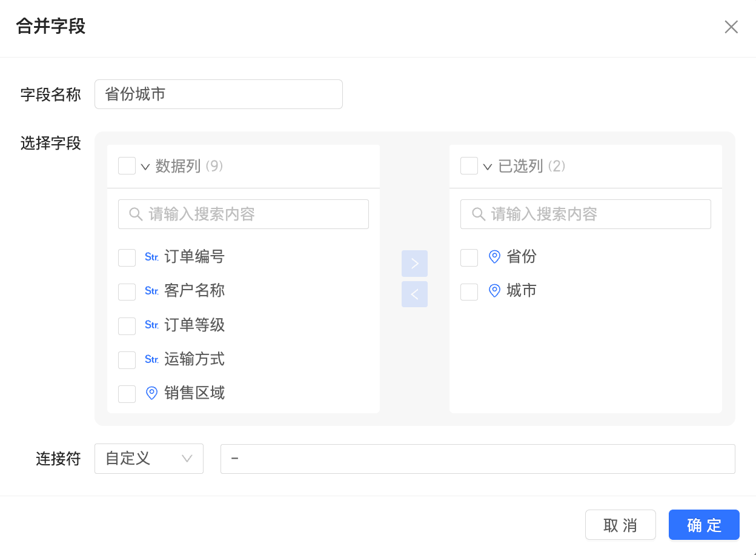Click the 字段名称 input field
The image size is (756, 555).
click(218, 95)
